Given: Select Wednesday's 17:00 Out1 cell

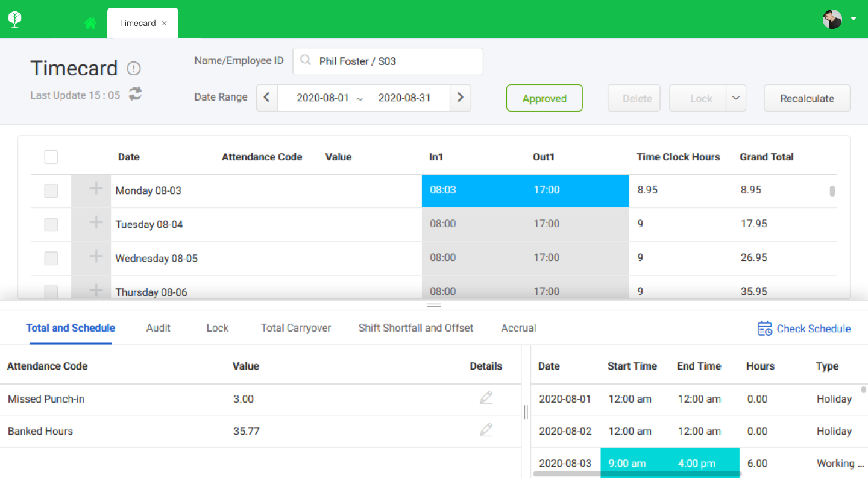Looking at the screenshot, I should point(577,258).
